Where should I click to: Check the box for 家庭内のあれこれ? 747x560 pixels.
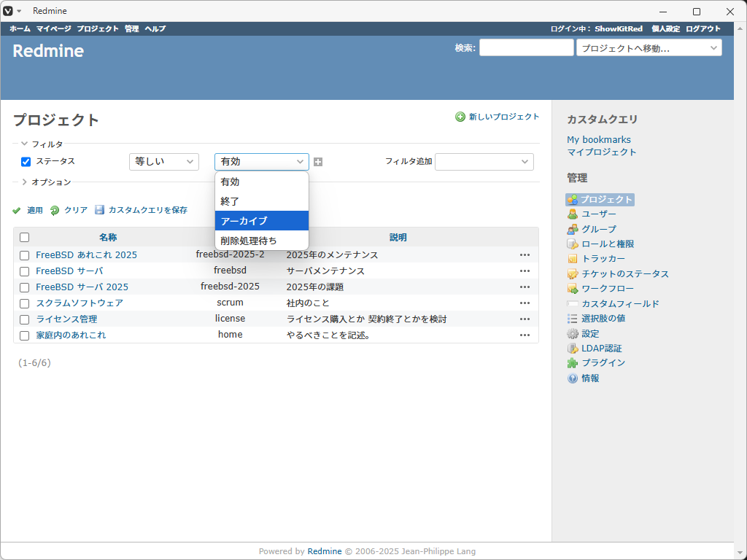(24, 335)
